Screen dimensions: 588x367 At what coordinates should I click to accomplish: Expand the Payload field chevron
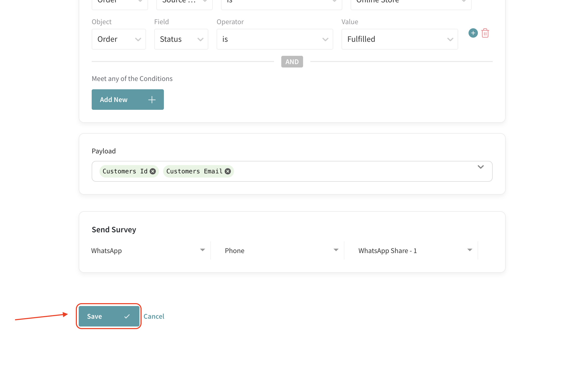coord(480,167)
